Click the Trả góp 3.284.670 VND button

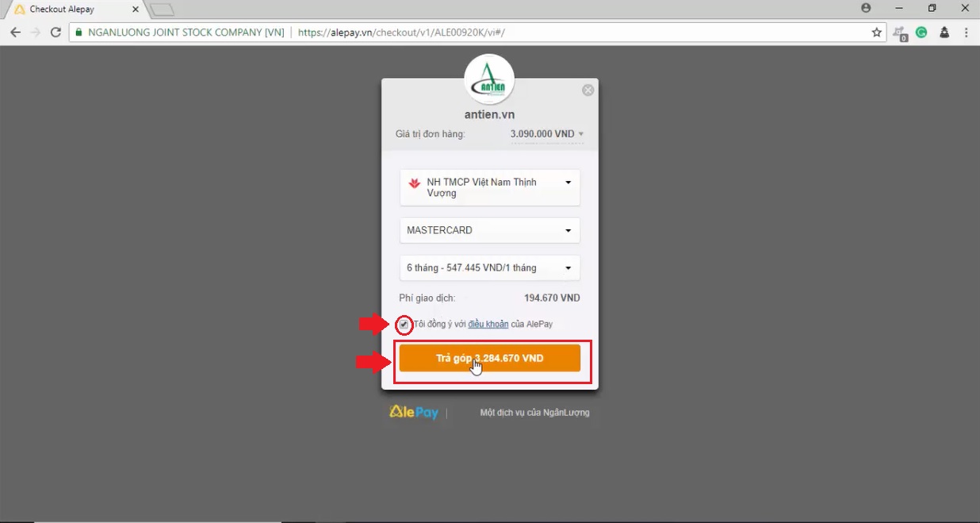(x=489, y=359)
